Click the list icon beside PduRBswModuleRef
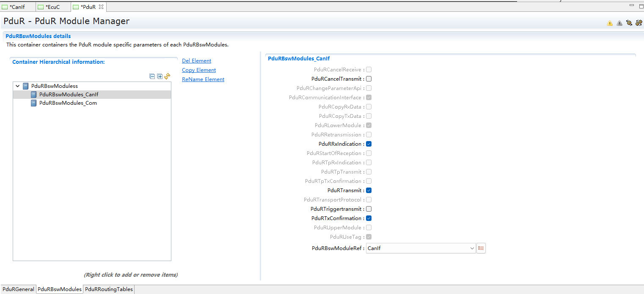This screenshot has height=294, width=644. pyautogui.click(x=481, y=248)
